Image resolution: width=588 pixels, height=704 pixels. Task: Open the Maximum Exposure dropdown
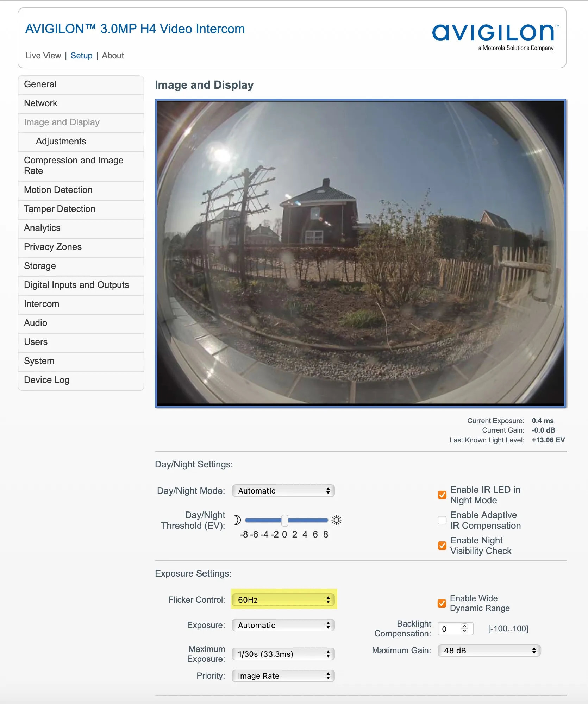[x=283, y=654]
